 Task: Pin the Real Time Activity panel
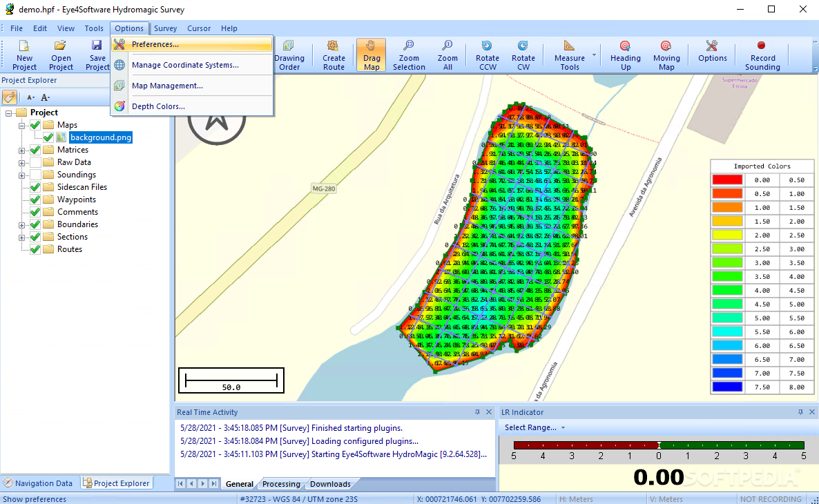coord(477,412)
